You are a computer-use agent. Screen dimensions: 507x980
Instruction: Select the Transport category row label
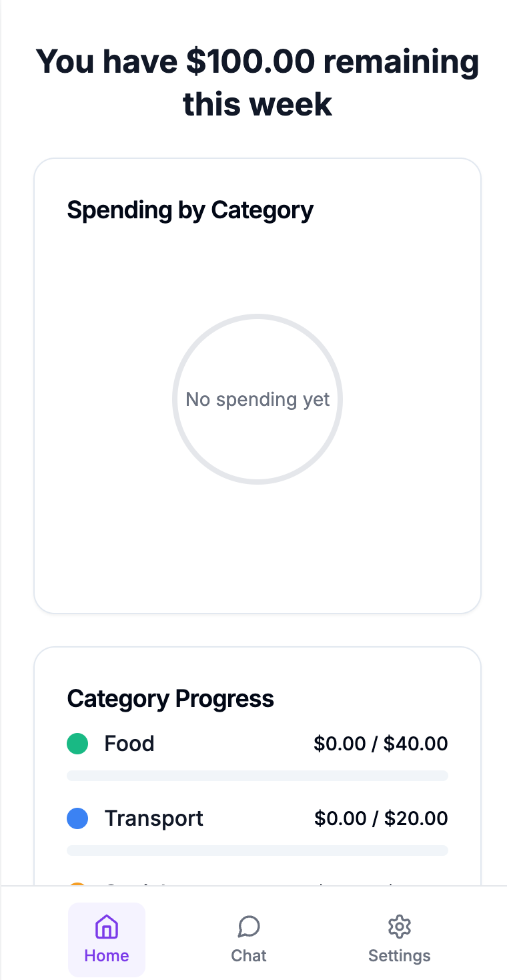(x=154, y=818)
